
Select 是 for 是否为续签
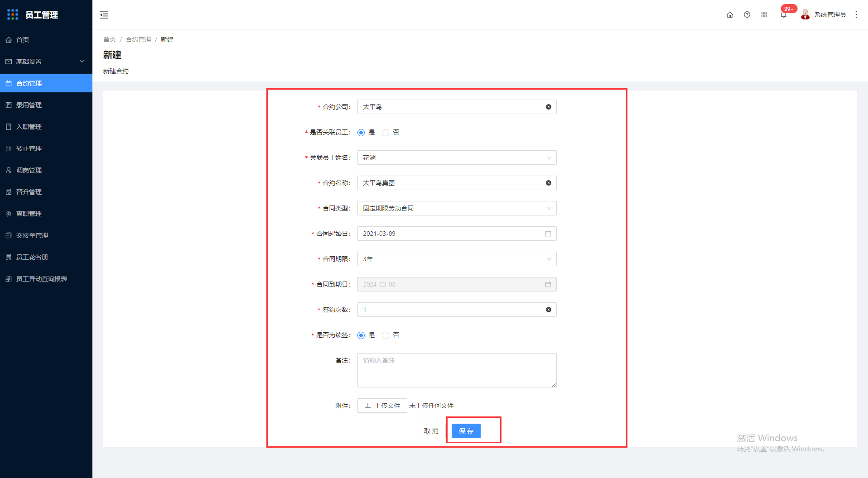point(361,335)
